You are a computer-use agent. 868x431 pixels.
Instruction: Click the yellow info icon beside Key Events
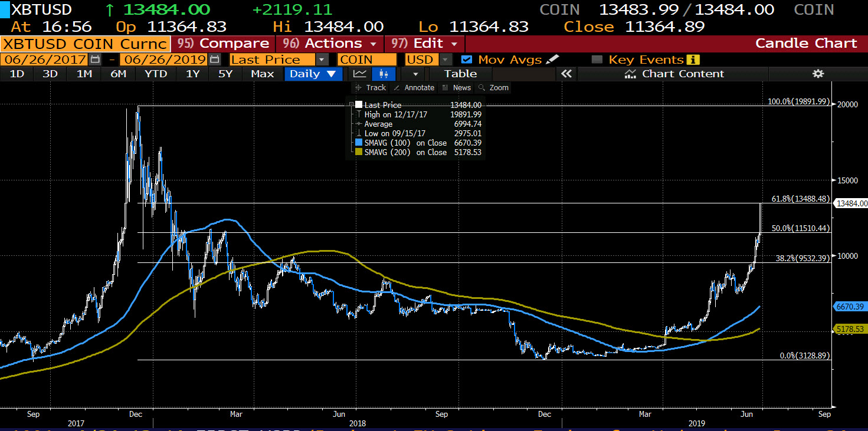[x=693, y=60]
